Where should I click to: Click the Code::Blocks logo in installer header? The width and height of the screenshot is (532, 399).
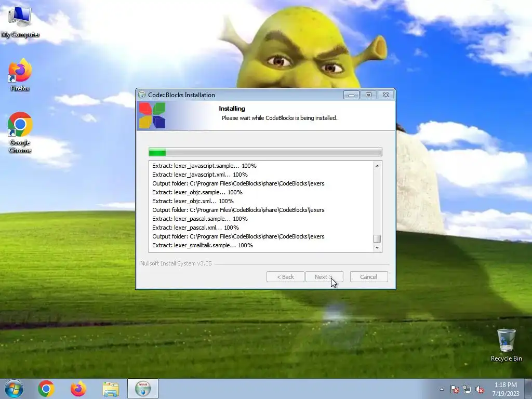152,116
